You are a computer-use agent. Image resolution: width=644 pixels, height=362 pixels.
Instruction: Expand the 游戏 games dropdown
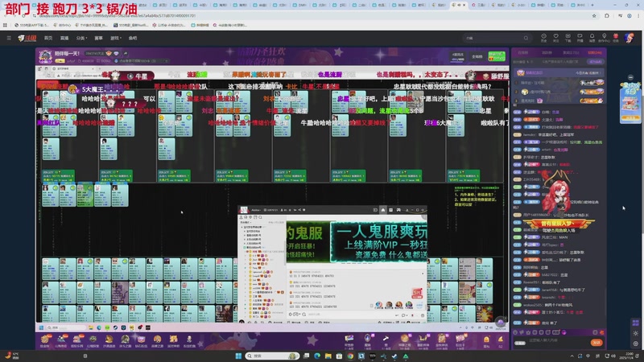coord(115,38)
